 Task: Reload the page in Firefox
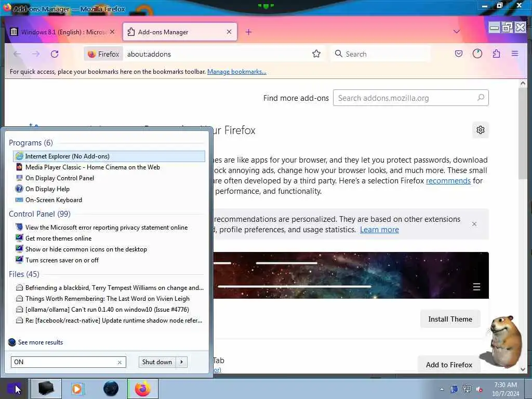pyautogui.click(x=55, y=54)
